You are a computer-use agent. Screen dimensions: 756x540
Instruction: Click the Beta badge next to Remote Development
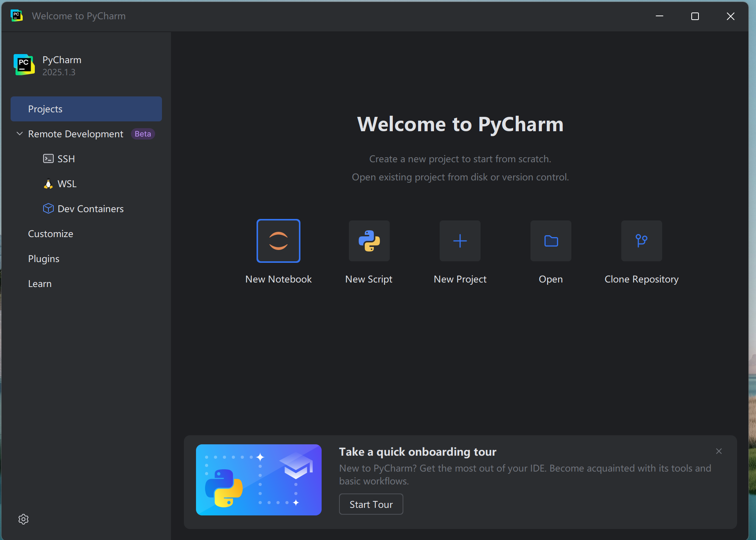tap(143, 133)
